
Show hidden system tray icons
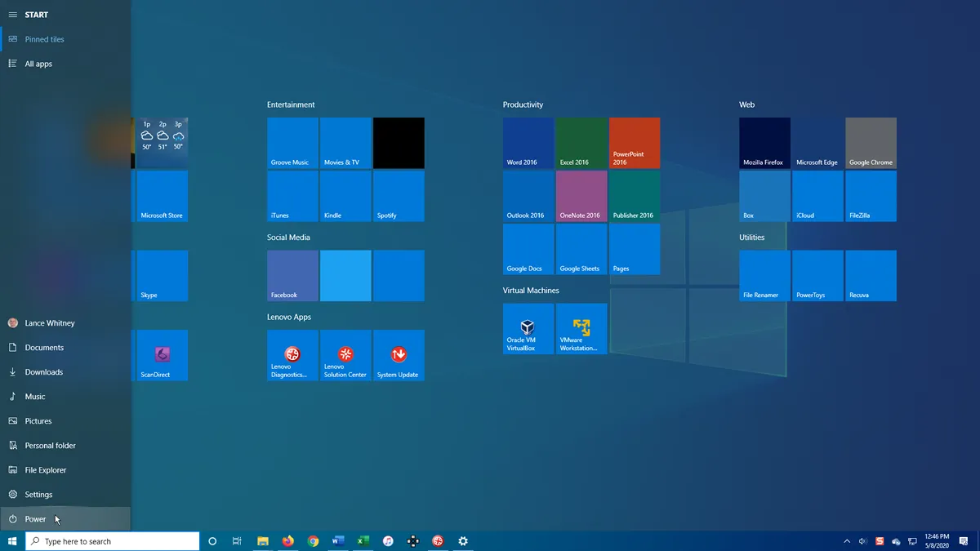[x=847, y=541]
